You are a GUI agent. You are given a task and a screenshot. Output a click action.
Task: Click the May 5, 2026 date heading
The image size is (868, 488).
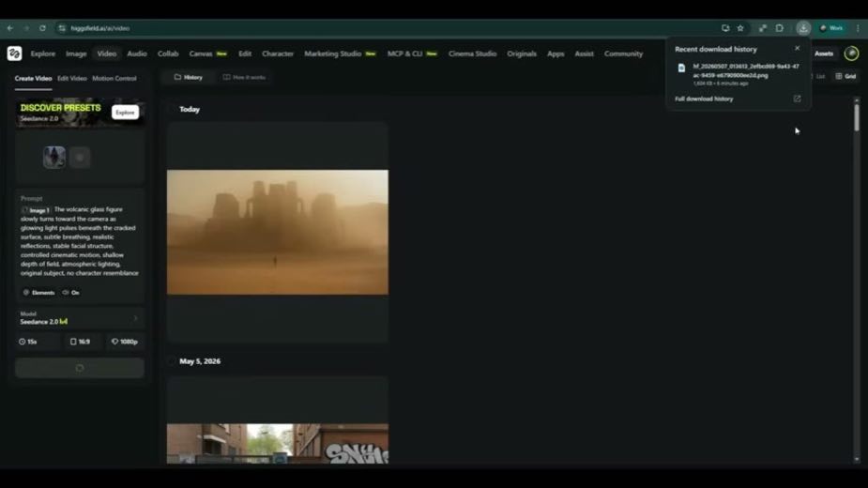pos(200,361)
